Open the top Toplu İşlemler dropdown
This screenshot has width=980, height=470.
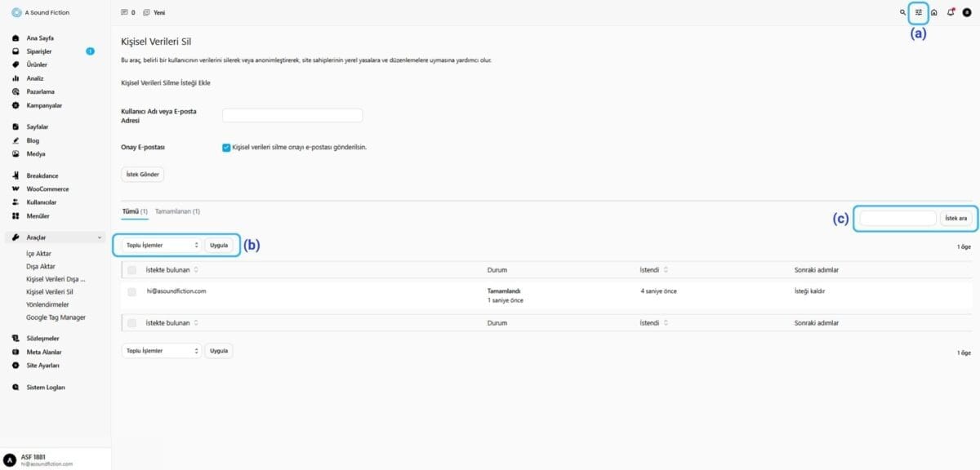161,245
